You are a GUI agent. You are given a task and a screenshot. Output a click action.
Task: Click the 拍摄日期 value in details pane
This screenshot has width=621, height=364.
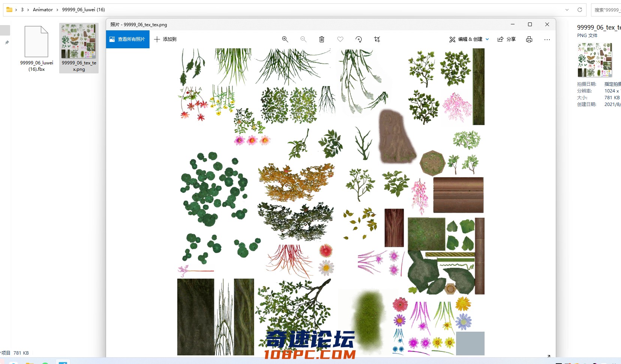[612, 84]
